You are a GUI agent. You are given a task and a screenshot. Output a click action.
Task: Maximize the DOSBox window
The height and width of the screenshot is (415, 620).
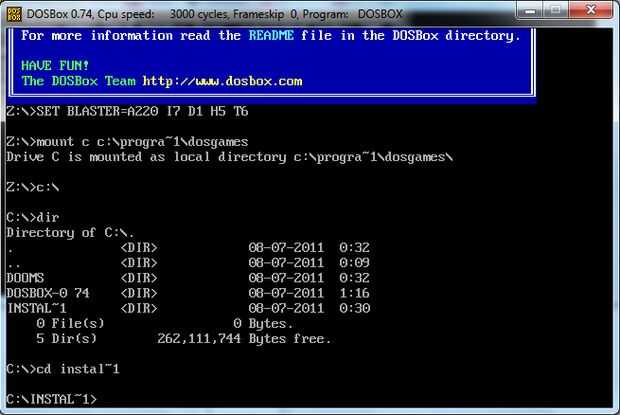pos(556,11)
